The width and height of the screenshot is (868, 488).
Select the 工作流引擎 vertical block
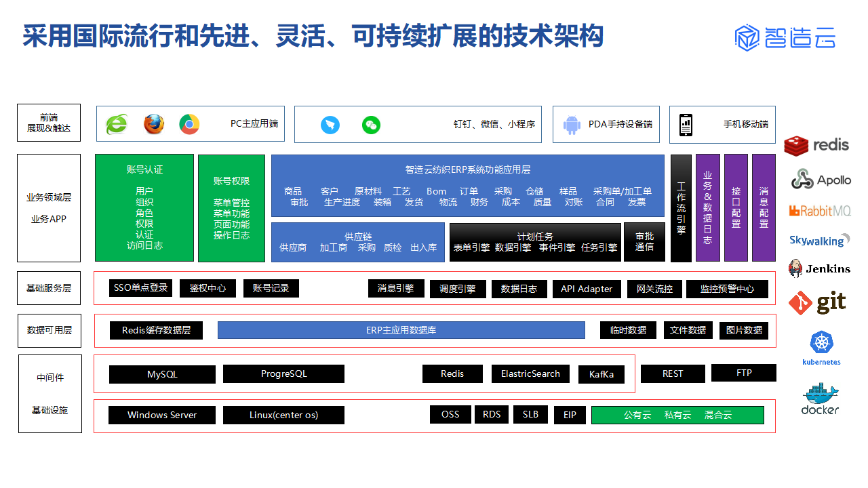[681, 208]
